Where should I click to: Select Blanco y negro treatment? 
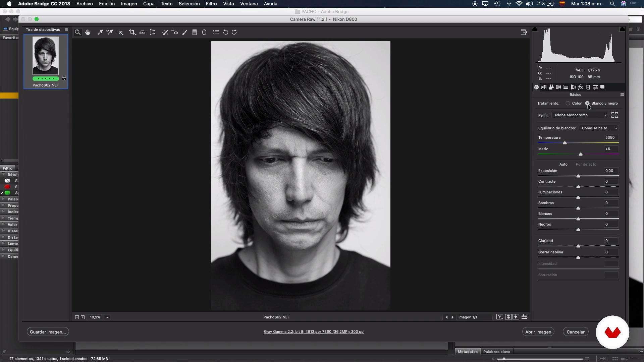coord(588,103)
